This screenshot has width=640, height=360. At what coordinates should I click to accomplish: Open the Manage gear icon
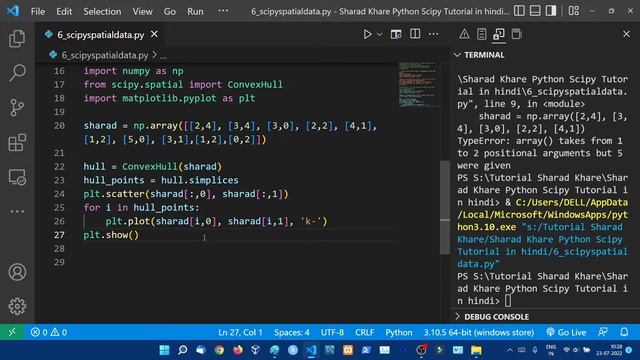(17, 306)
